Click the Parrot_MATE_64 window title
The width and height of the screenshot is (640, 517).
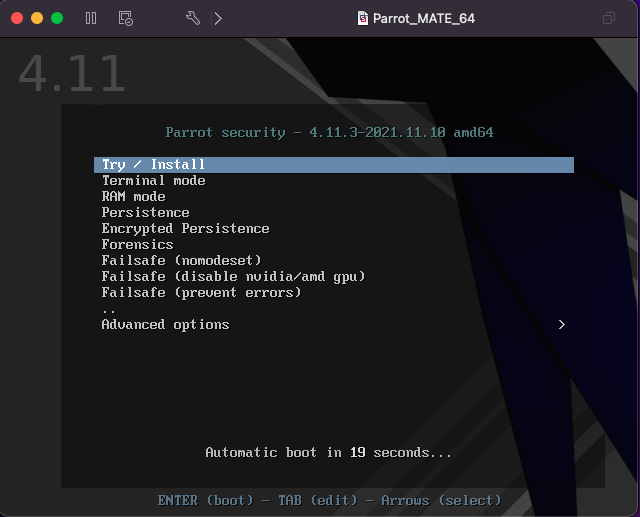point(424,18)
